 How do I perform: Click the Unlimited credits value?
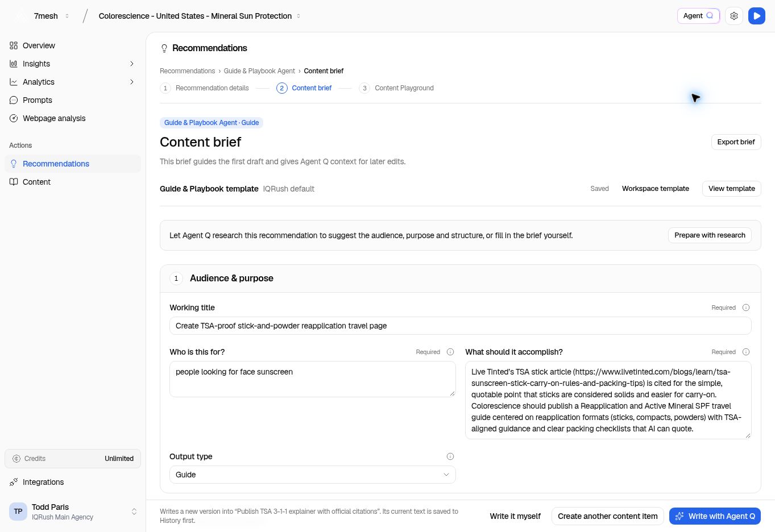[x=119, y=459]
